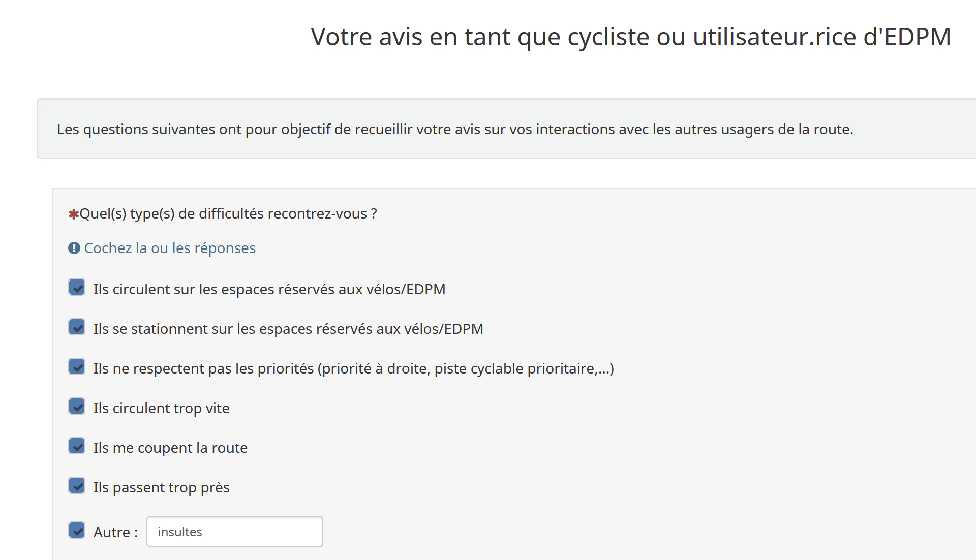976x560 pixels.
Task: Toggle the 'Ils passent trop près' checkbox
Action: click(x=77, y=485)
